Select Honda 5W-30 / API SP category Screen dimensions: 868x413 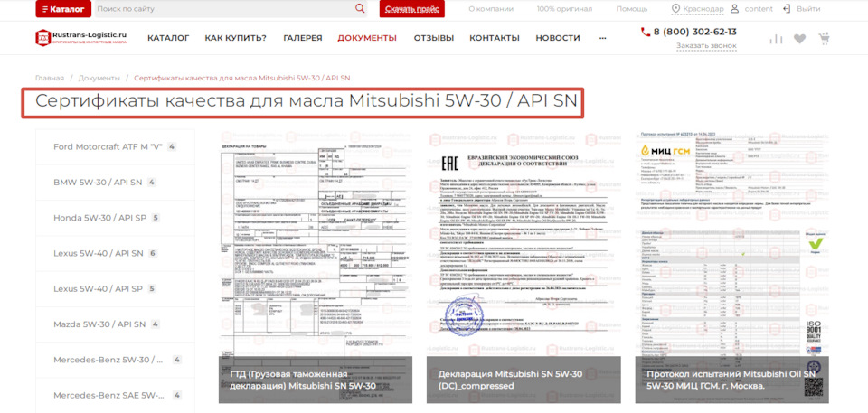click(115, 218)
